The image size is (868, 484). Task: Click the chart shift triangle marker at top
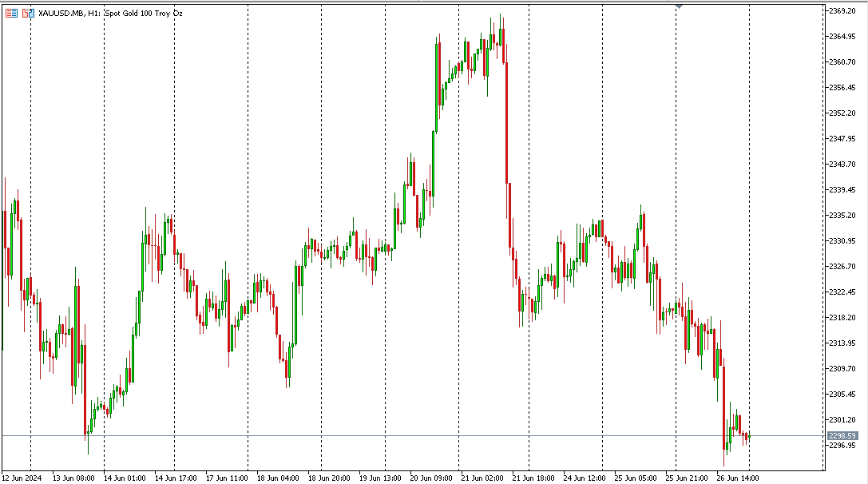click(x=680, y=6)
